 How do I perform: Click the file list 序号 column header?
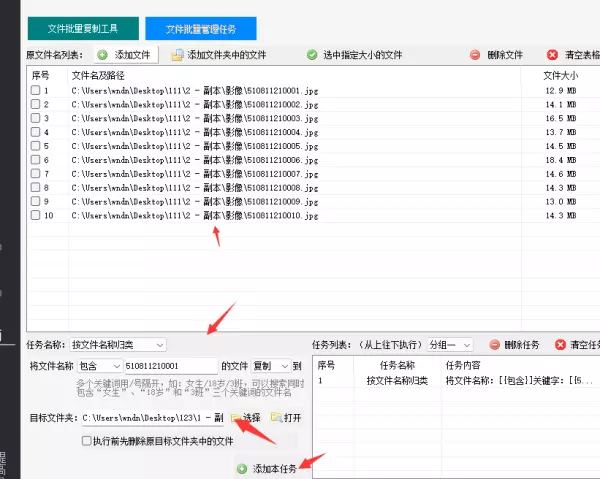[x=41, y=75]
